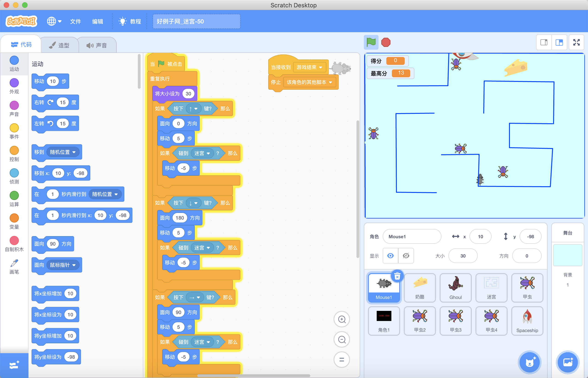588x378 pixels.
Task: Select the stage backdrop thumbnail
Action: (567, 255)
